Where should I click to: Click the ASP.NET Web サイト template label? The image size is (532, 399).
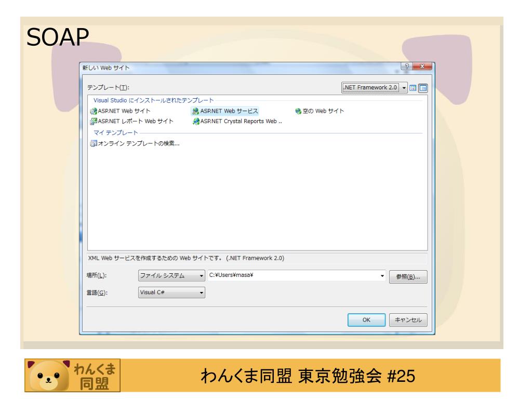point(124,111)
